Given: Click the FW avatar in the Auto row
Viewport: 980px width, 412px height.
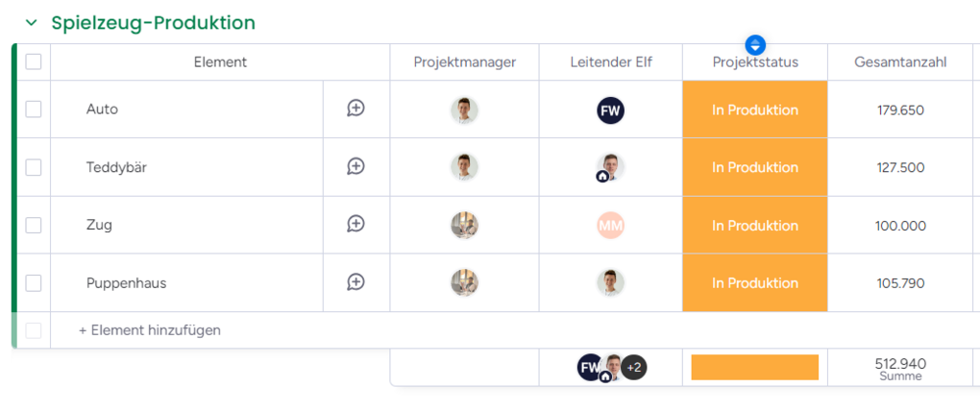Looking at the screenshot, I should (x=610, y=110).
